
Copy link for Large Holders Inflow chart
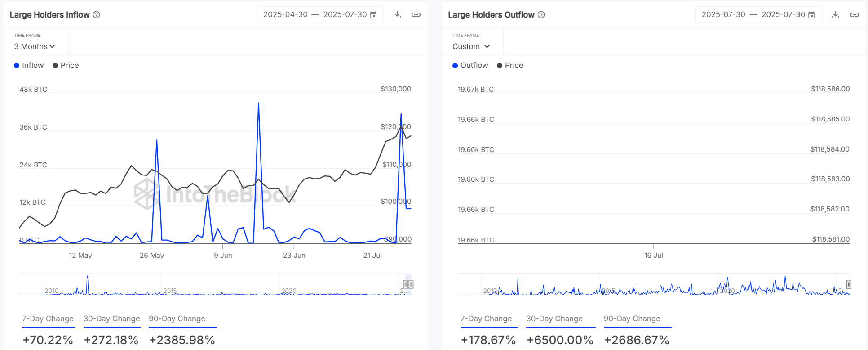(416, 15)
